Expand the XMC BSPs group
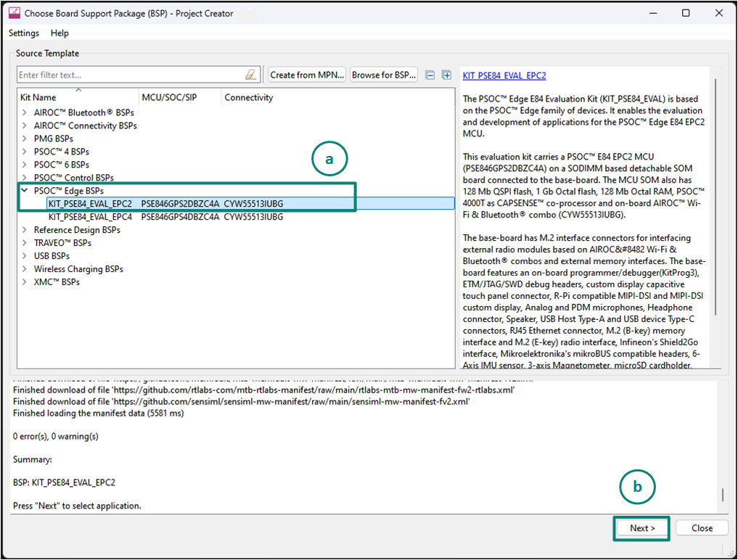This screenshot has width=738, height=560. (x=25, y=282)
